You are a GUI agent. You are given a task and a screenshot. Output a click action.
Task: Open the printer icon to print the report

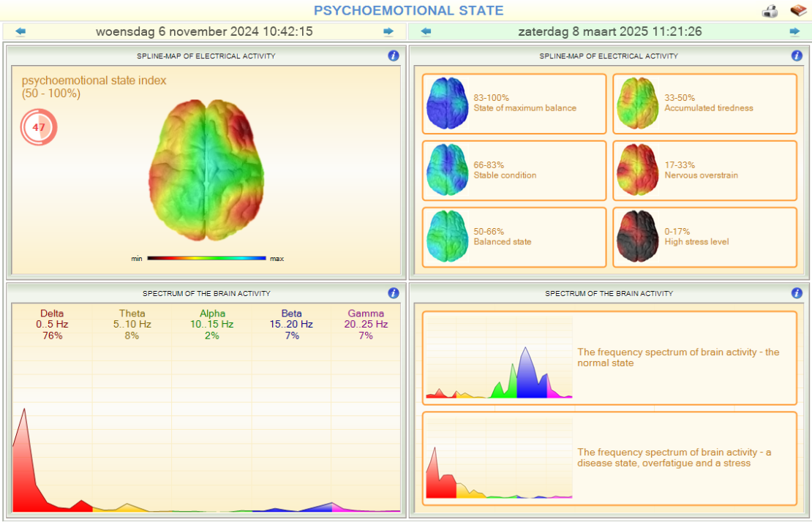coord(770,10)
